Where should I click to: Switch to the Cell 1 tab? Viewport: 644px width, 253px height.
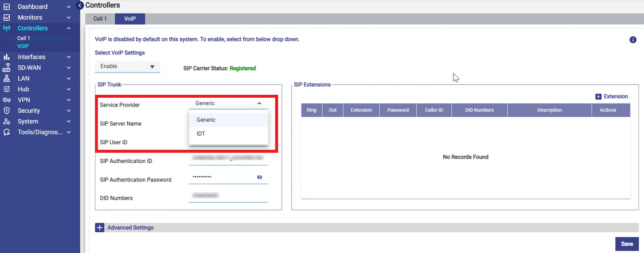pos(100,19)
